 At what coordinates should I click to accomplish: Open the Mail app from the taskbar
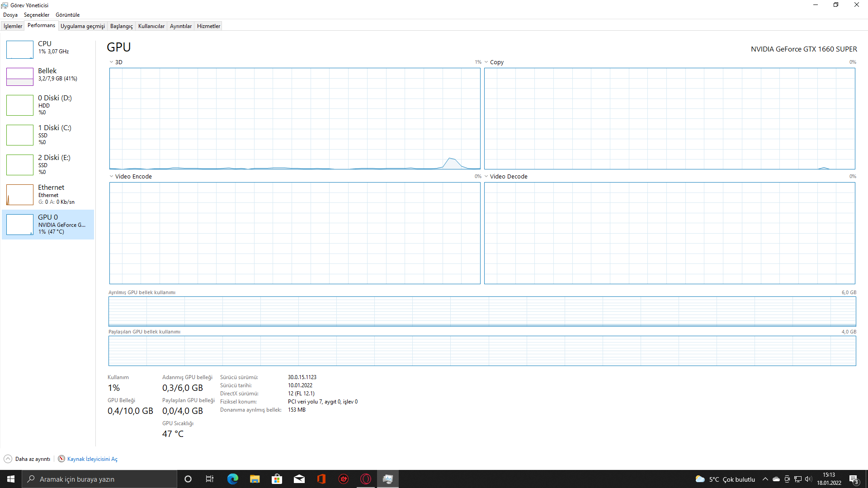(x=299, y=479)
